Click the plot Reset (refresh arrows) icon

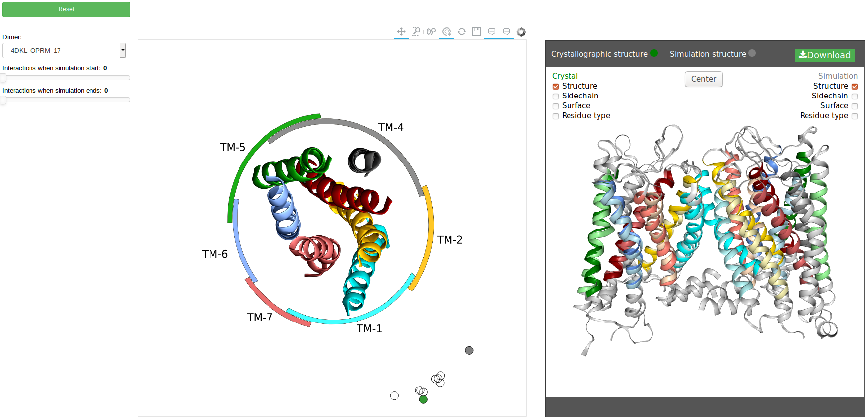click(x=462, y=32)
